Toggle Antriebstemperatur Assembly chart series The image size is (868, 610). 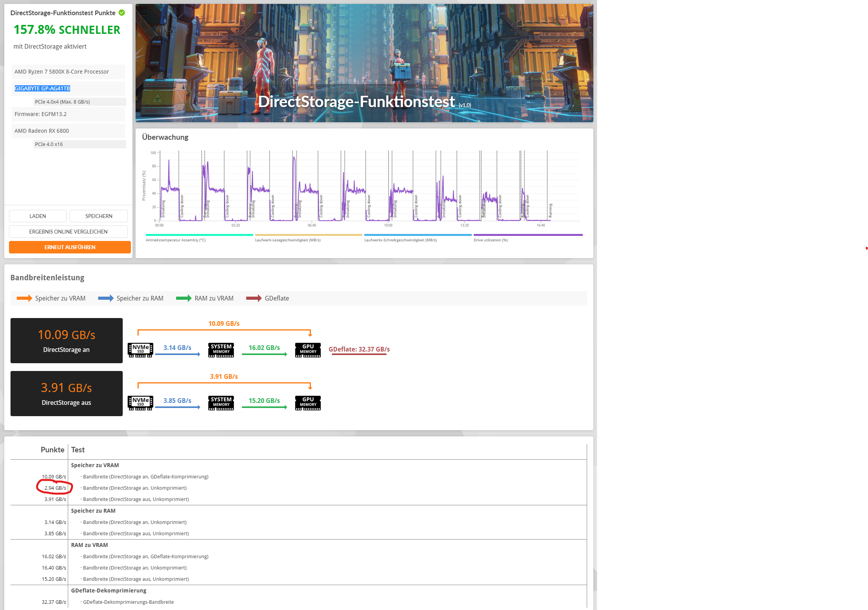point(199,235)
